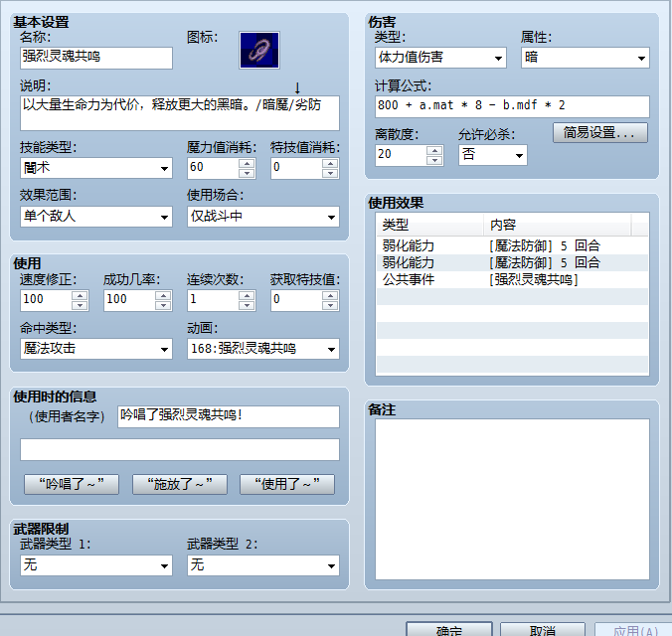672x636 pixels.
Task: Increase 连续次数 stepper value
Action: click(x=247, y=296)
